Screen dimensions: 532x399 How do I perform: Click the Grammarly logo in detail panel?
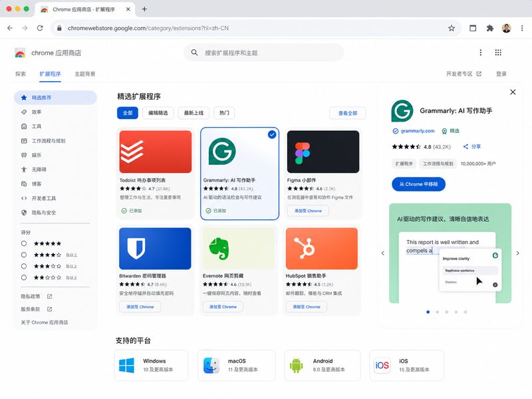(402, 110)
